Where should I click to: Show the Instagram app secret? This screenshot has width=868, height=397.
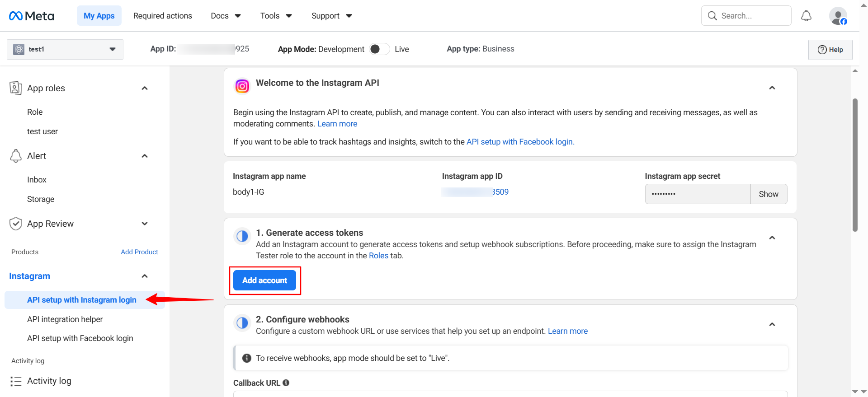pos(768,194)
